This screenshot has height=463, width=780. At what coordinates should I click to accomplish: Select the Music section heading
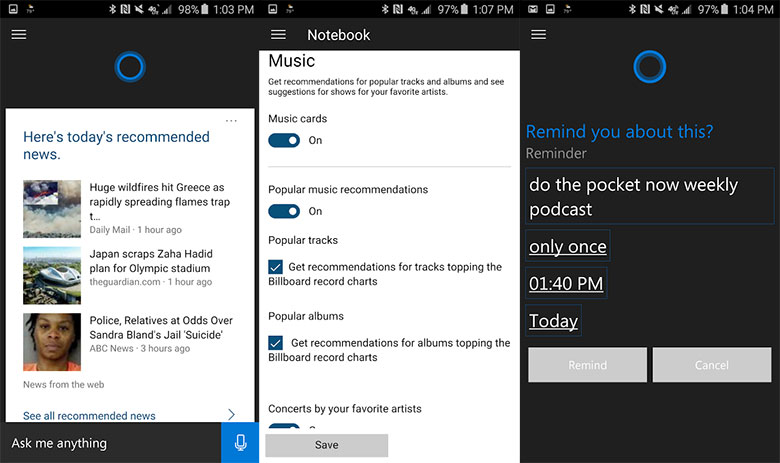[292, 61]
